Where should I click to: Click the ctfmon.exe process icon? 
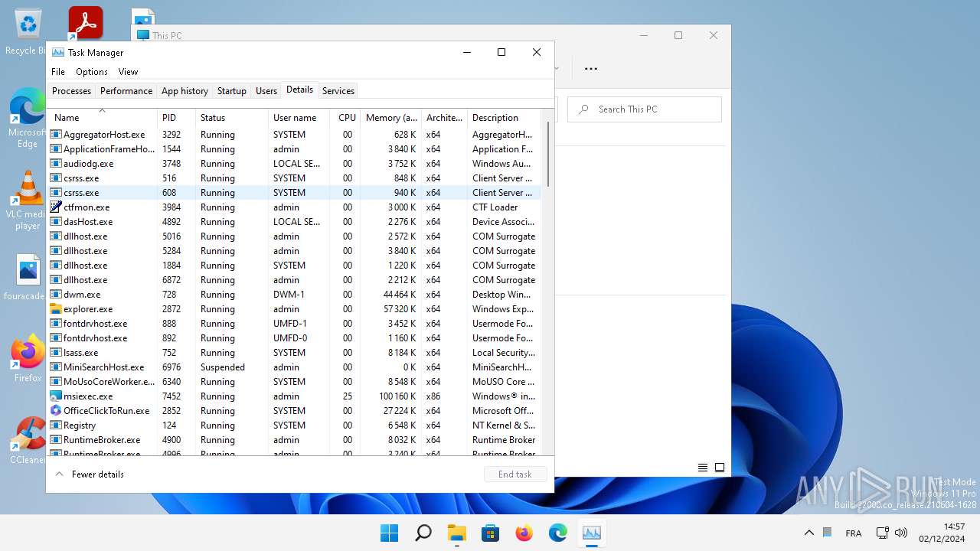56,207
